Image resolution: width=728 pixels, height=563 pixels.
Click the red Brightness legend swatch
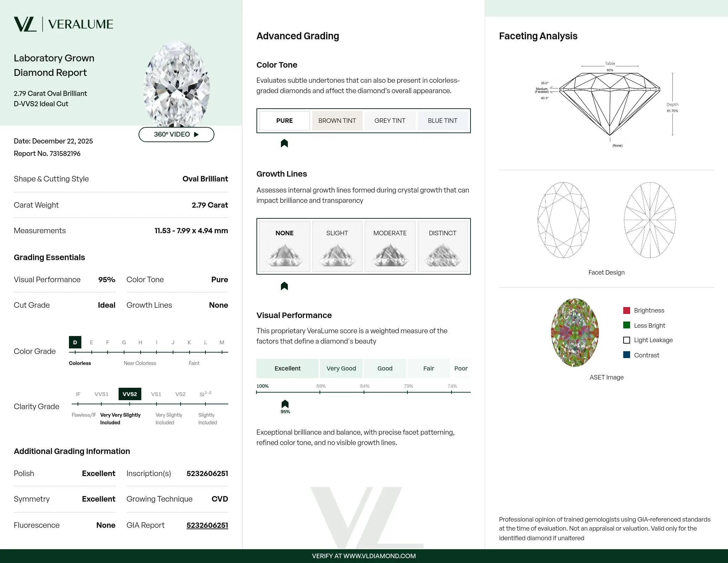pyautogui.click(x=626, y=310)
